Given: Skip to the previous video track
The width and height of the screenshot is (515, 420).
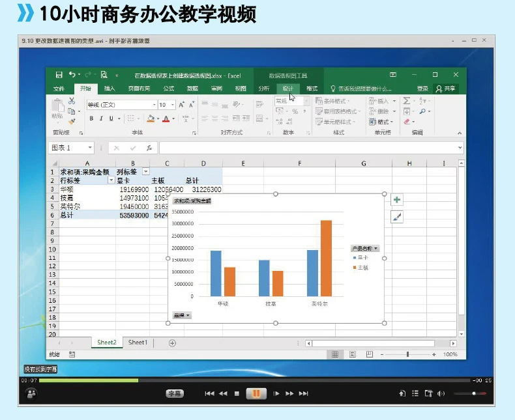Looking at the screenshot, I should pos(209,393).
